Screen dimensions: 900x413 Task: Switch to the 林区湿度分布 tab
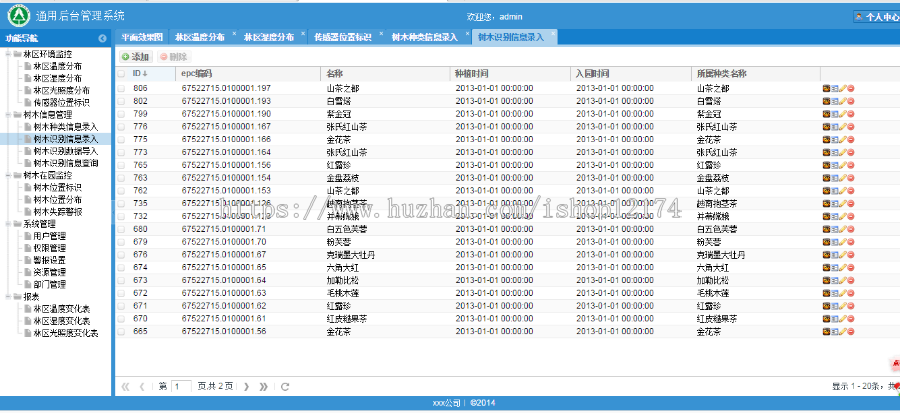click(x=269, y=37)
